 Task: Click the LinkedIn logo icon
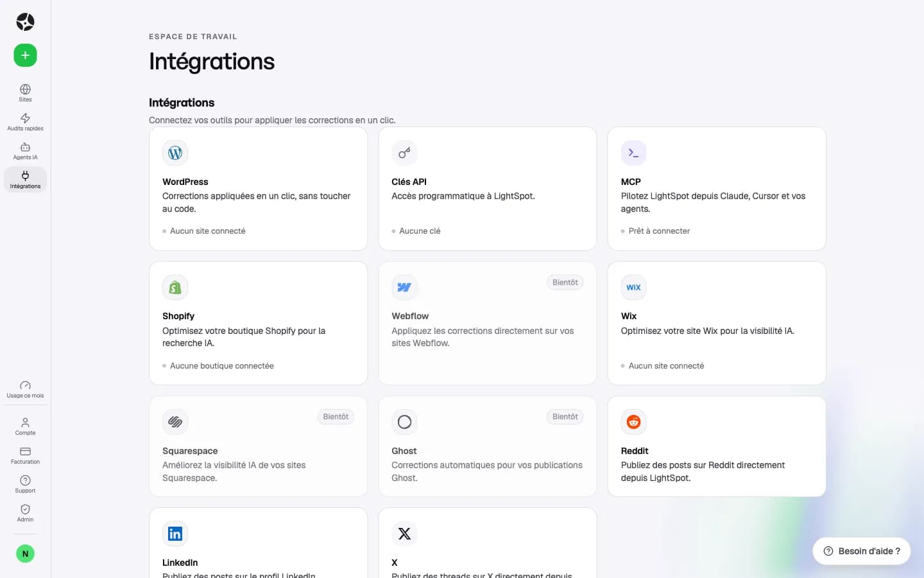[x=175, y=534]
